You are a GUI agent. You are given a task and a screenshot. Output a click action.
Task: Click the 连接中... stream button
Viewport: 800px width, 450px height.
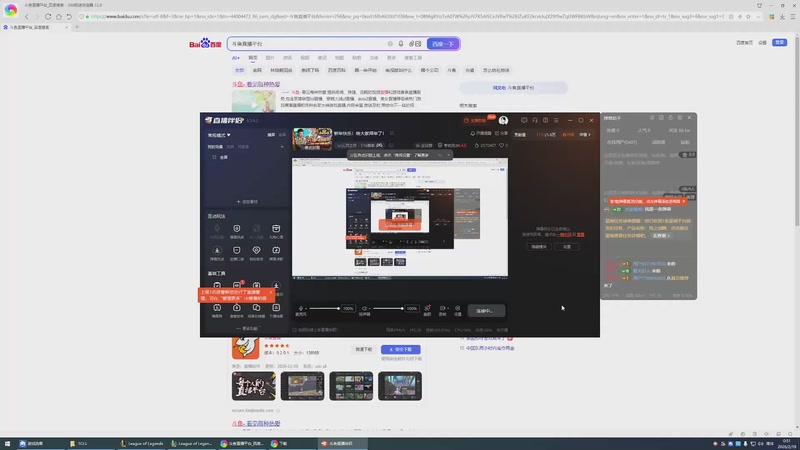(x=486, y=311)
